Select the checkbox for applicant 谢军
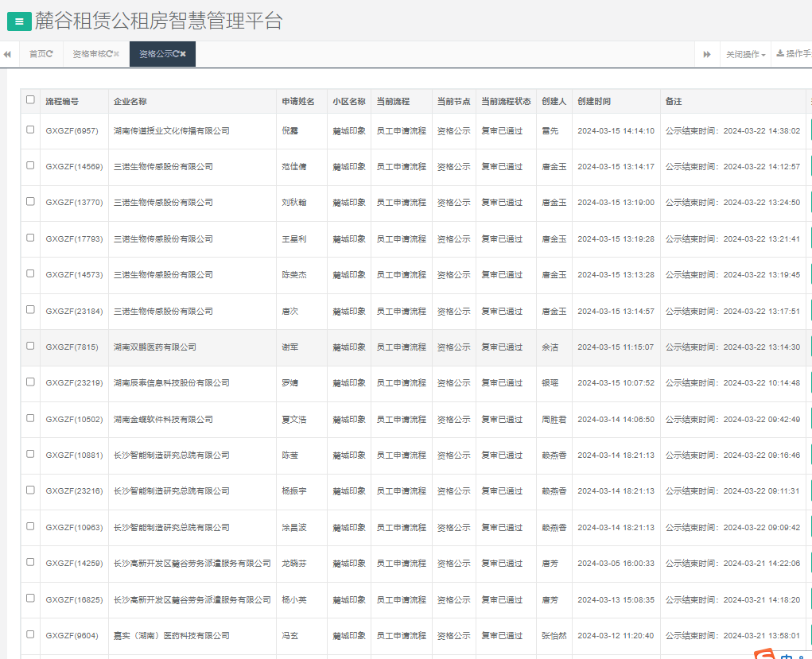Image resolution: width=812 pixels, height=659 pixels. 30,346
